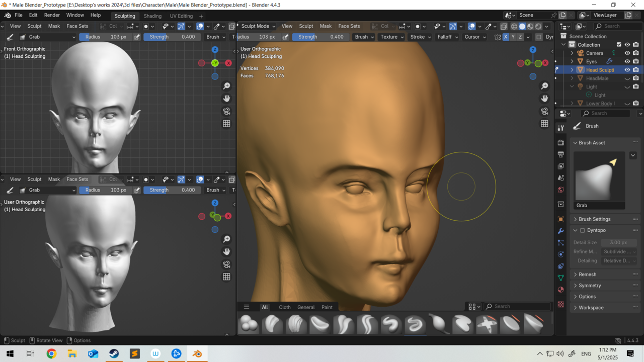Screen dimensions: 644x362
Task: Enable the Dyntopo checkbox
Action: click(583, 230)
